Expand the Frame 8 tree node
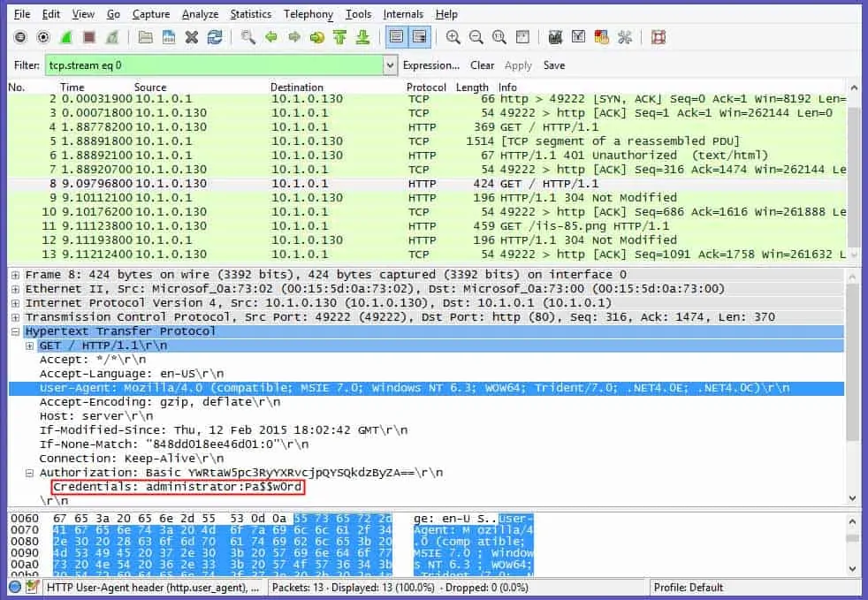 (16, 275)
